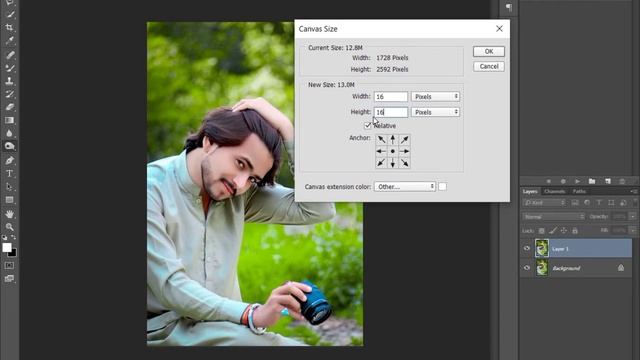Switch to the Layers tab
Image resolution: width=640 pixels, height=360 pixels.
click(530, 191)
